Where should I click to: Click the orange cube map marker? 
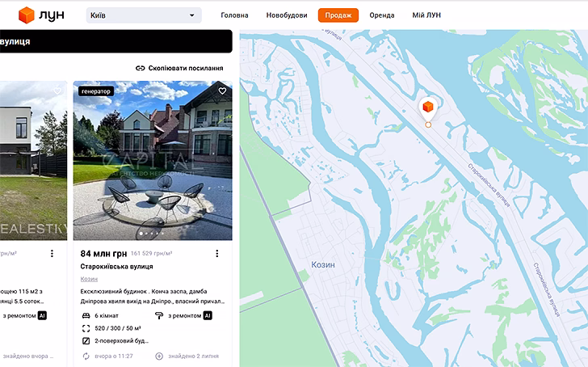[x=428, y=108]
